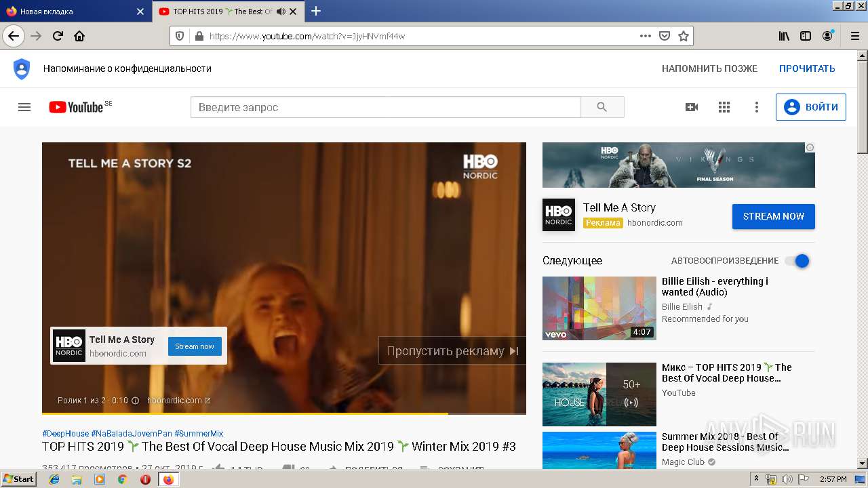
Task: Open ad info icon beside Ролик 1 из 2
Action: [x=135, y=401]
